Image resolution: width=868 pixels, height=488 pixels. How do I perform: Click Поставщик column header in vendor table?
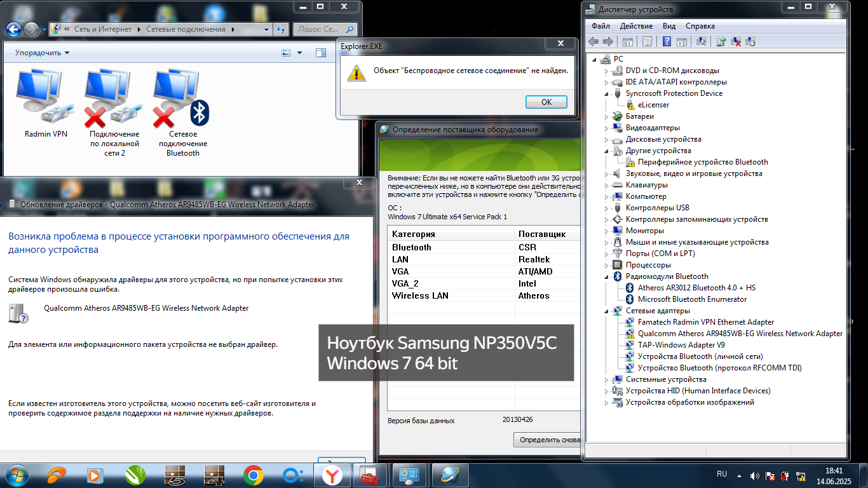click(547, 234)
